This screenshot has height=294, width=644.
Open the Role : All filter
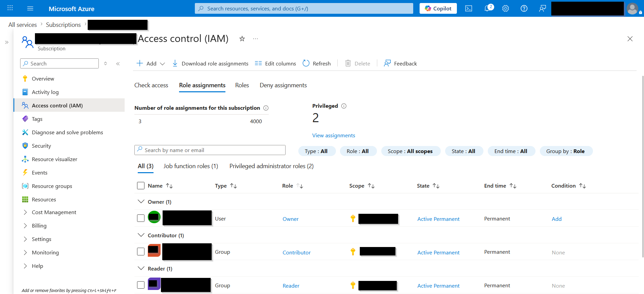(358, 151)
